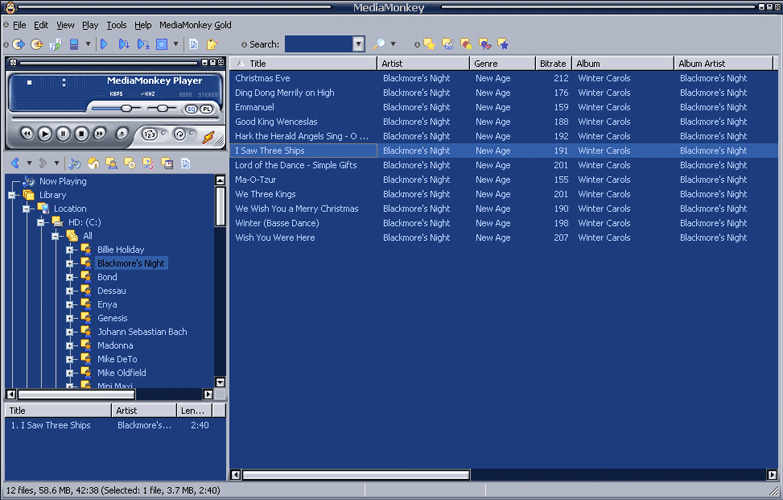The height and width of the screenshot is (500, 783).
Task: Click the right arrow on the track list scrollbar
Action: (x=772, y=475)
